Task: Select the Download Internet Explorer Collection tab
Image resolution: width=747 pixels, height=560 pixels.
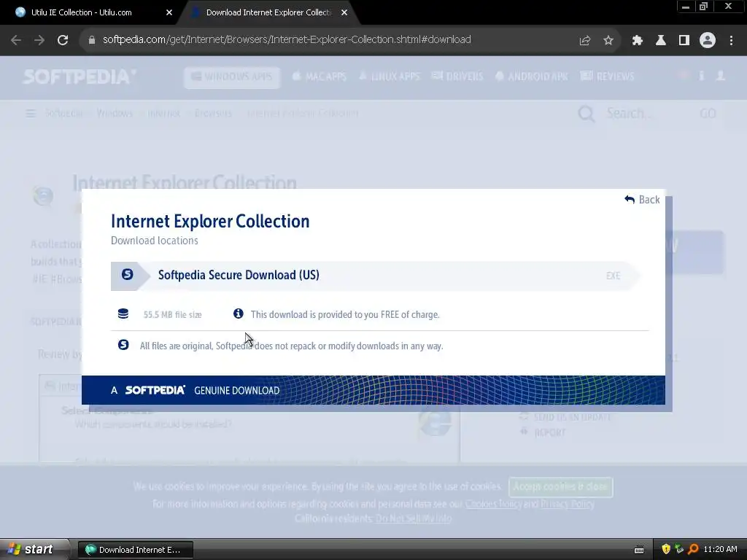Action: (x=268, y=12)
